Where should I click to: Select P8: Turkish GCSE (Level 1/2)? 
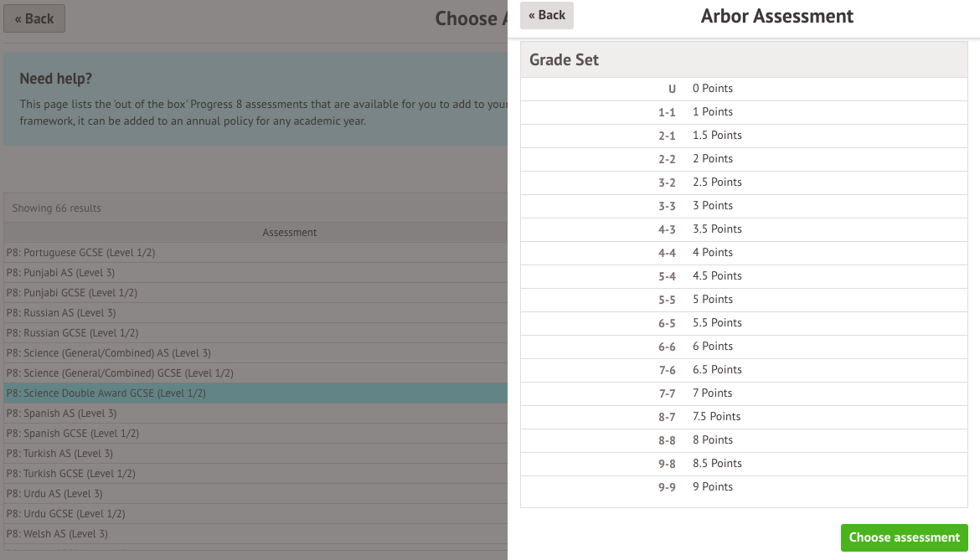[71, 474]
